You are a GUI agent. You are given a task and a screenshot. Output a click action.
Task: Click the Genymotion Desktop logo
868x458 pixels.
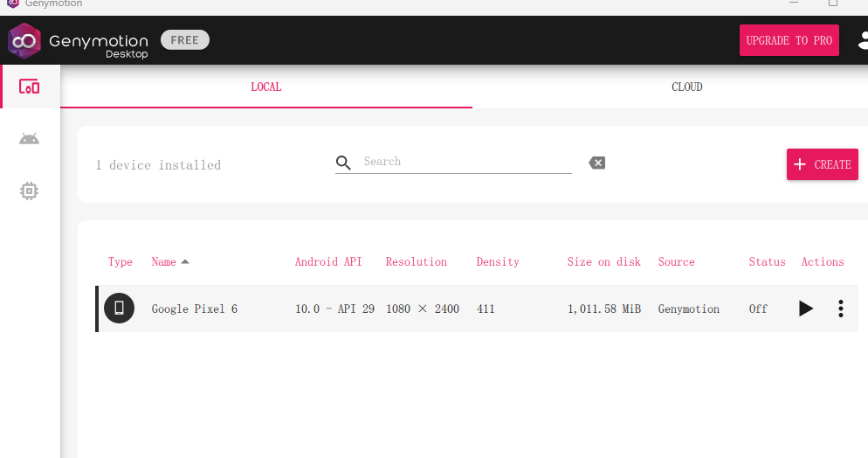(78, 40)
